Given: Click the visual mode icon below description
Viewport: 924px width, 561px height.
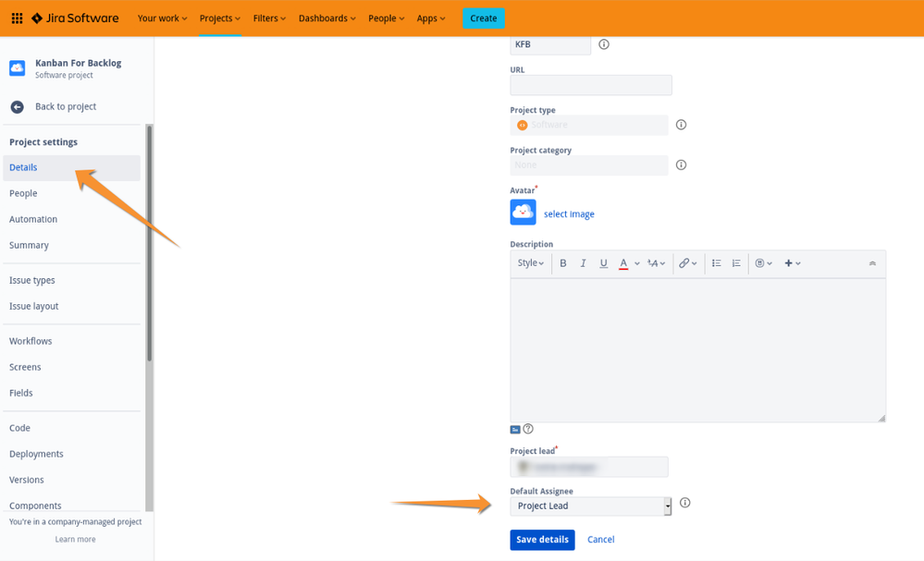Looking at the screenshot, I should pos(515,430).
